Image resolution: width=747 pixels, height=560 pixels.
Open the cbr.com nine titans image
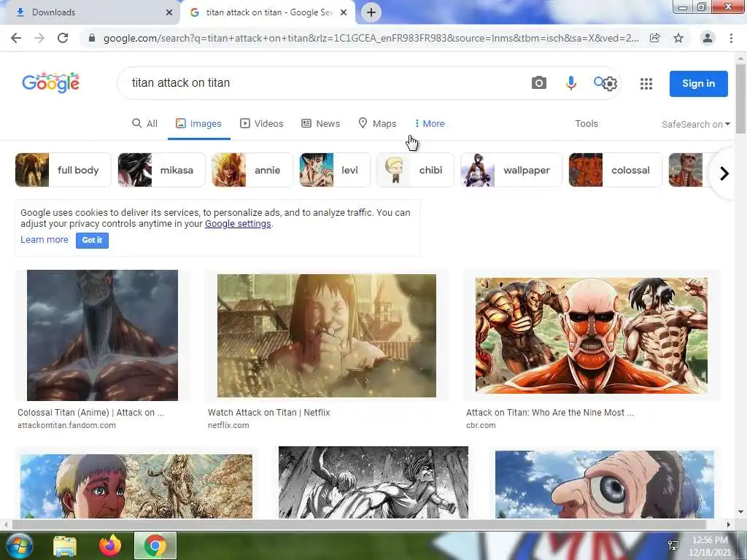click(591, 335)
